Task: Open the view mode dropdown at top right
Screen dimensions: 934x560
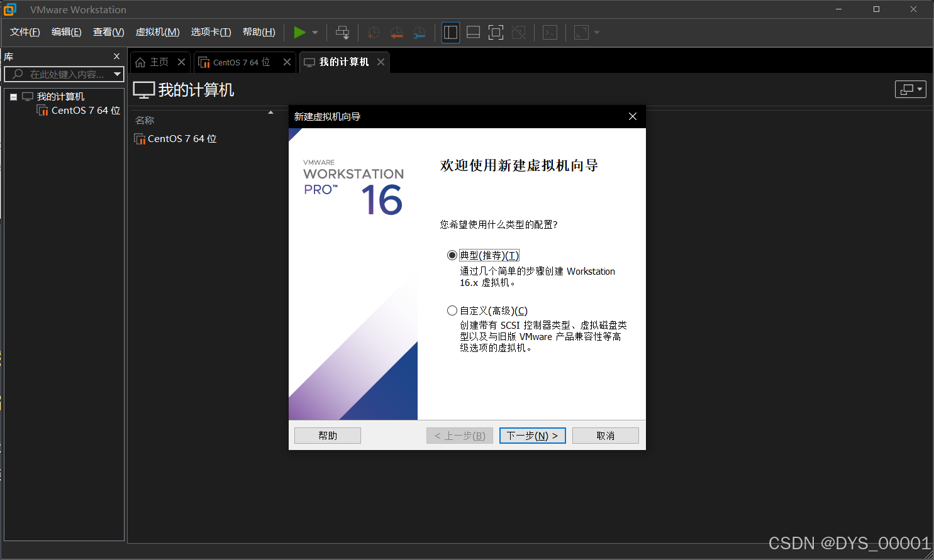Action: tap(910, 89)
